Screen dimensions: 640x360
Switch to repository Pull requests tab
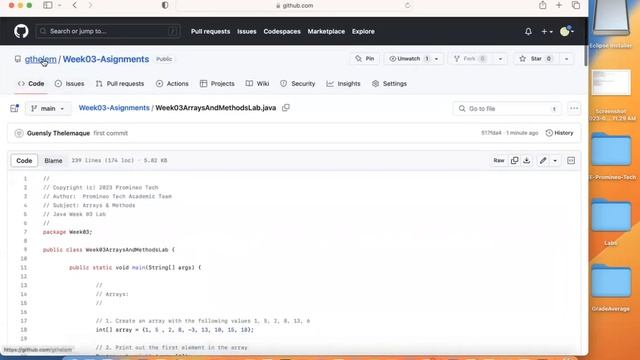coord(120,84)
